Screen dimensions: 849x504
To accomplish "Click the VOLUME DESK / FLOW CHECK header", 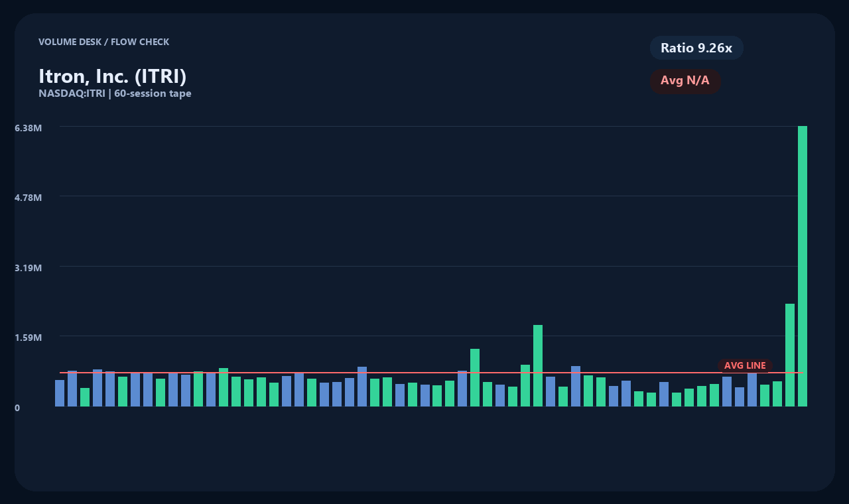I will pyautogui.click(x=103, y=42).
